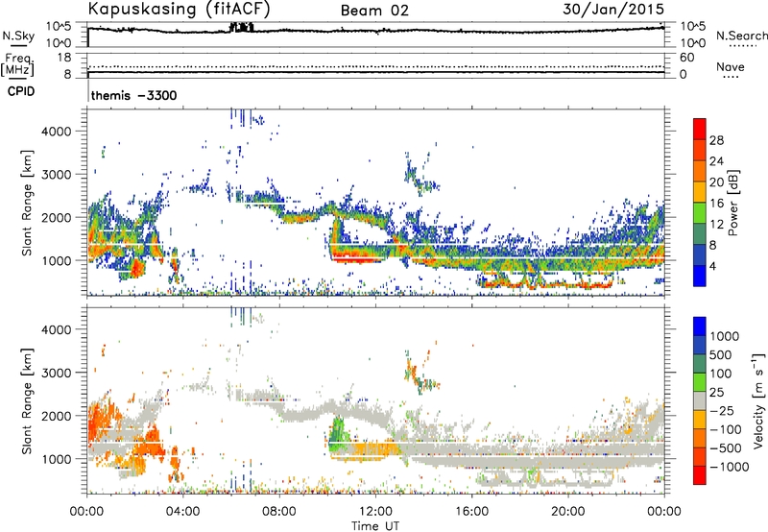Image resolution: width=768 pixels, height=532 pixels.
Task: Click the 3000 tick on velocity panel axis
Action: (x=57, y=373)
